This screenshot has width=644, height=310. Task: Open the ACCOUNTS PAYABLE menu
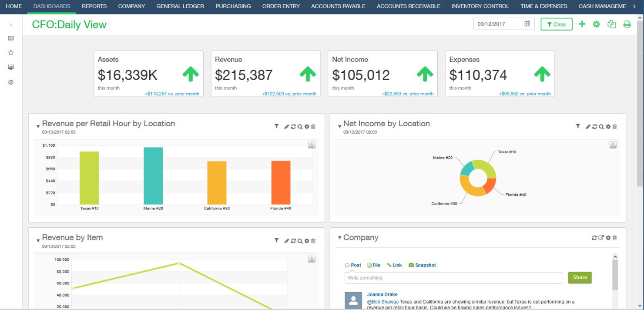click(x=338, y=6)
